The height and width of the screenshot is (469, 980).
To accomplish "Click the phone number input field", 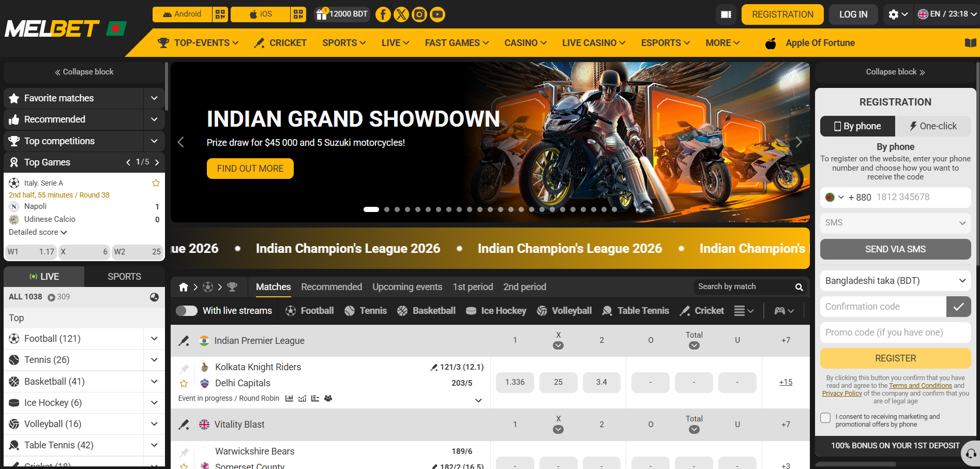I will pos(921,197).
